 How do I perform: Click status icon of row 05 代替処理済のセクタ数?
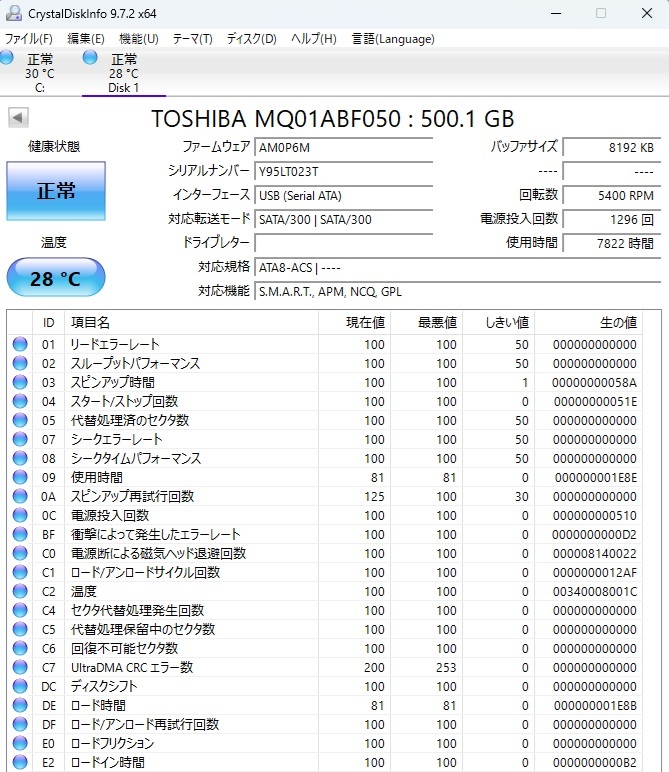pyautogui.click(x=20, y=420)
